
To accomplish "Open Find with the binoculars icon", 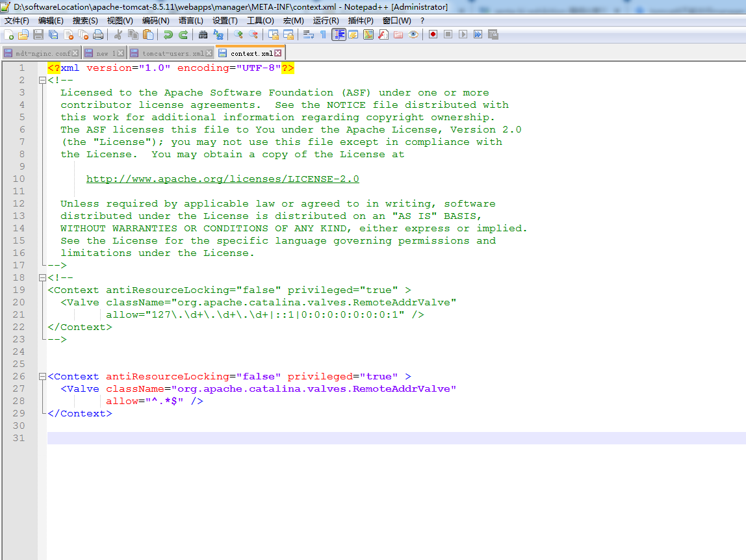I will tap(203, 34).
